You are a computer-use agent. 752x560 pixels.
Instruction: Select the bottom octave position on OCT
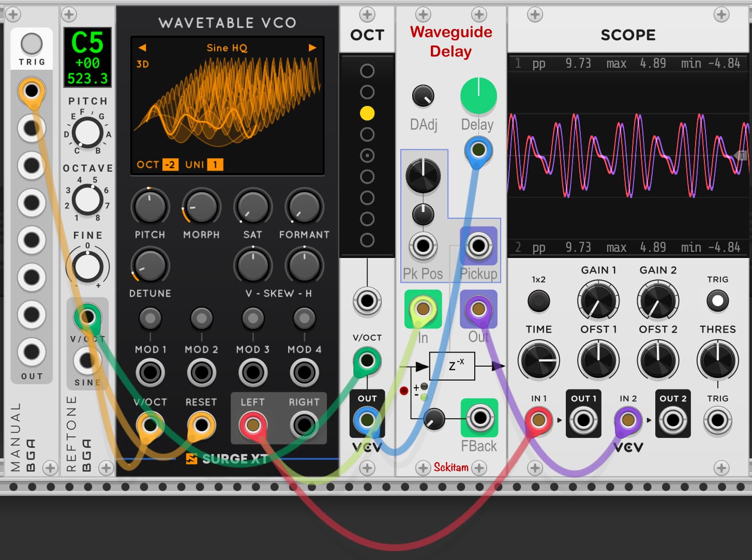367,240
